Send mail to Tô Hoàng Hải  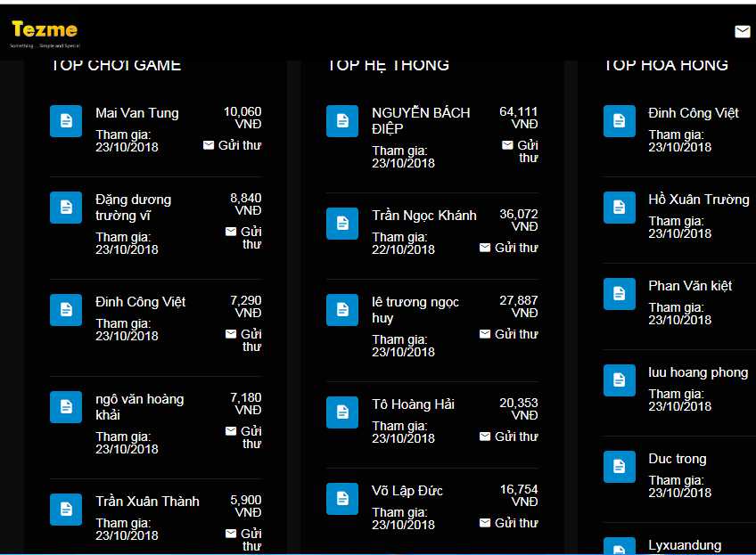508,437
